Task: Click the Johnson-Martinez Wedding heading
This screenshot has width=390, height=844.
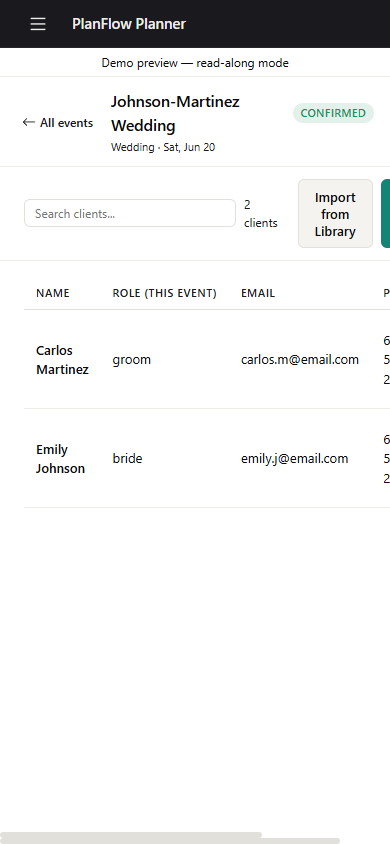Action: (175, 114)
